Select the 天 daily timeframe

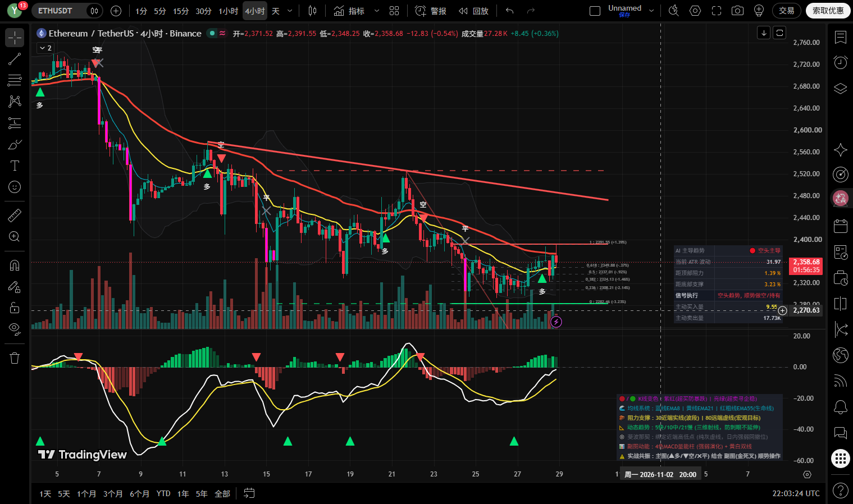pos(276,11)
